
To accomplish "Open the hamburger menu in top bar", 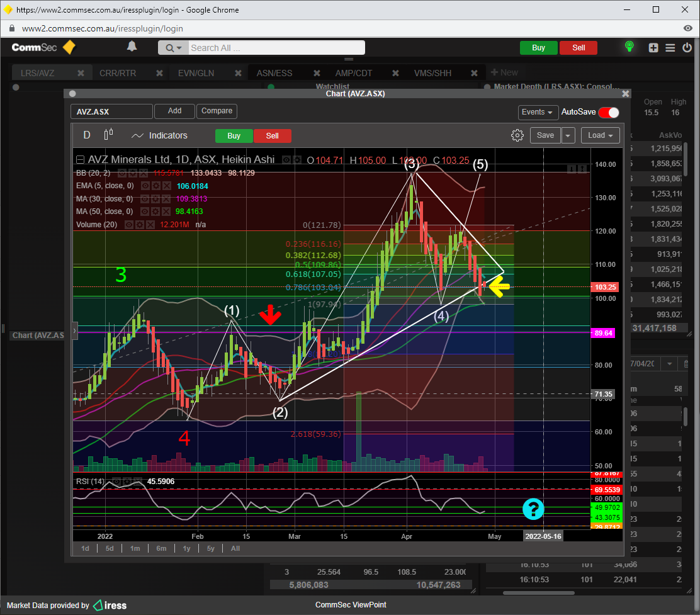I will pyautogui.click(x=670, y=48).
